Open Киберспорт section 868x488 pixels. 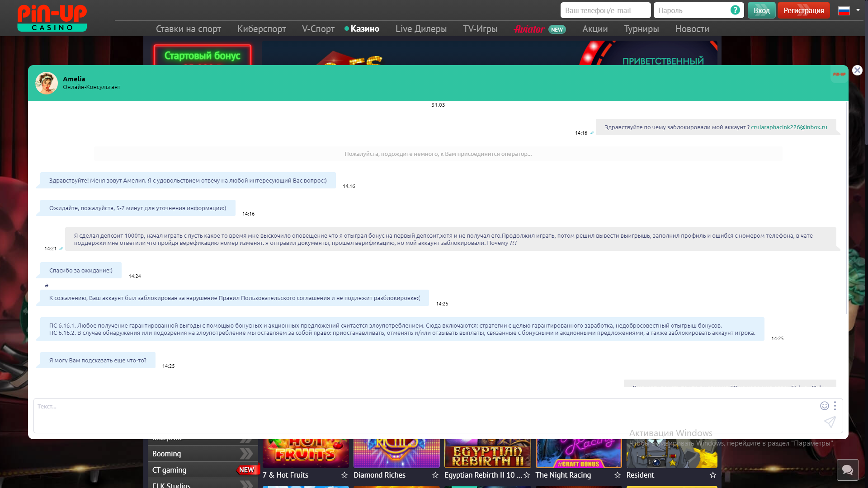262,29
